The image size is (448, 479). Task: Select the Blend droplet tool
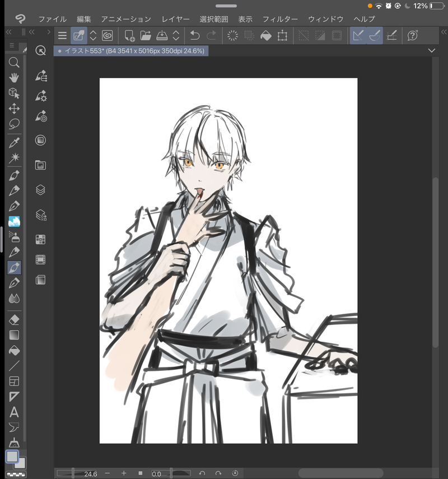pyautogui.click(x=14, y=298)
